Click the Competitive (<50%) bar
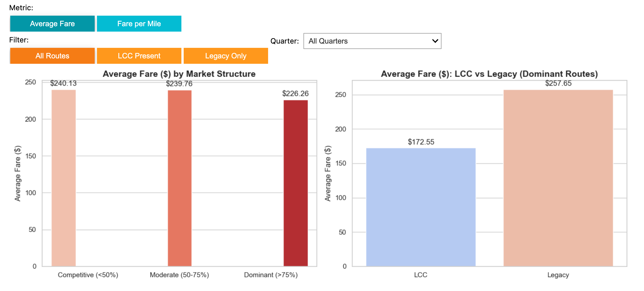This screenshot has width=644, height=291. coord(64,178)
